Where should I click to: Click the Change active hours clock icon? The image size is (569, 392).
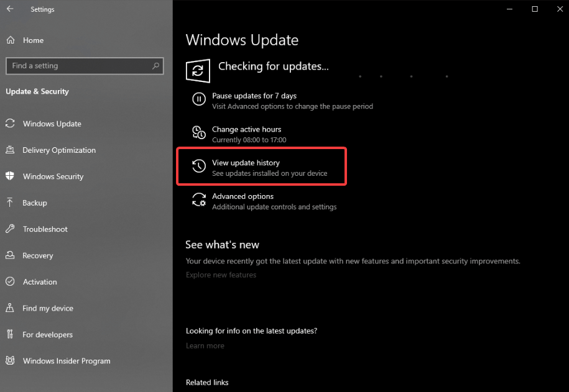(198, 133)
